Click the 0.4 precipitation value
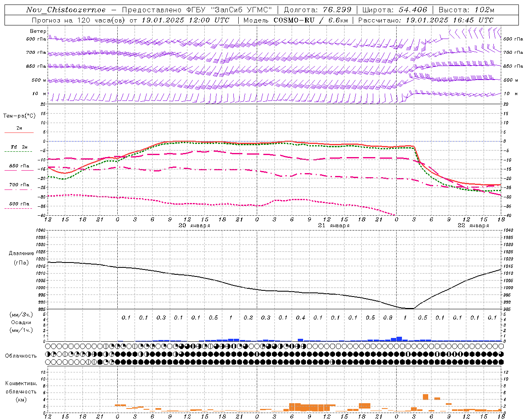 (301, 318)
